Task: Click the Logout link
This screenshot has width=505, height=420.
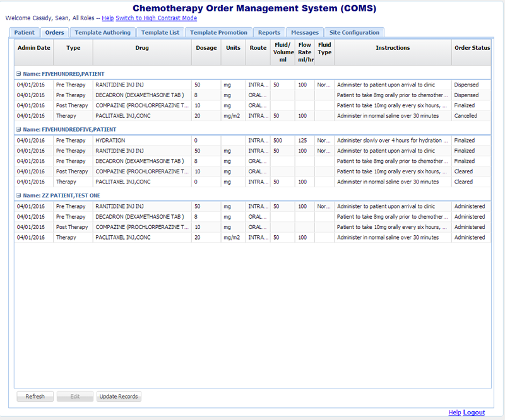Action: pos(474,412)
